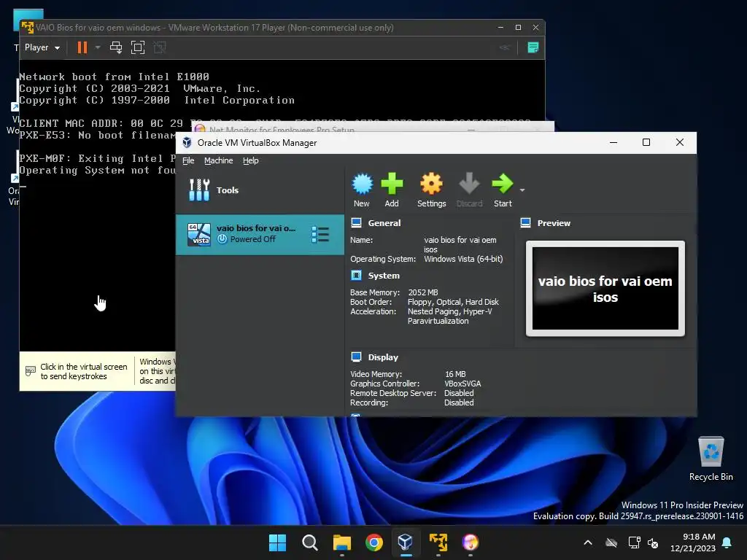
Task: Click the greyed Discard icon
Action: 469,190
